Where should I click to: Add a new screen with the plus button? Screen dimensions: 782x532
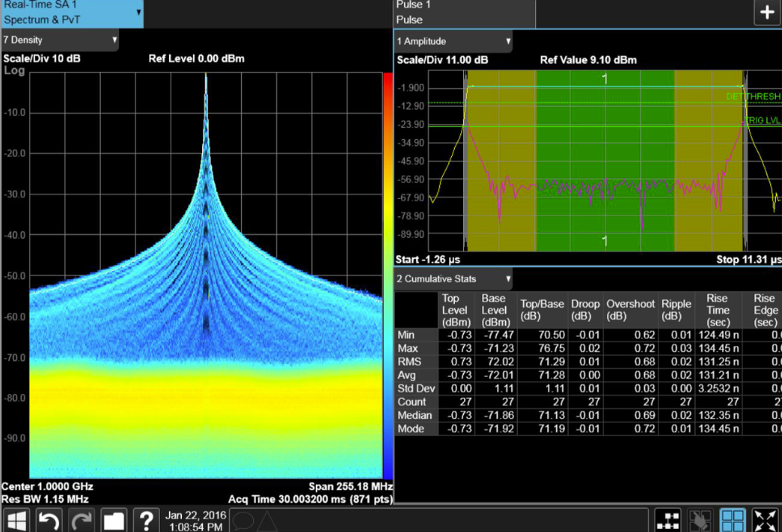coord(767,13)
